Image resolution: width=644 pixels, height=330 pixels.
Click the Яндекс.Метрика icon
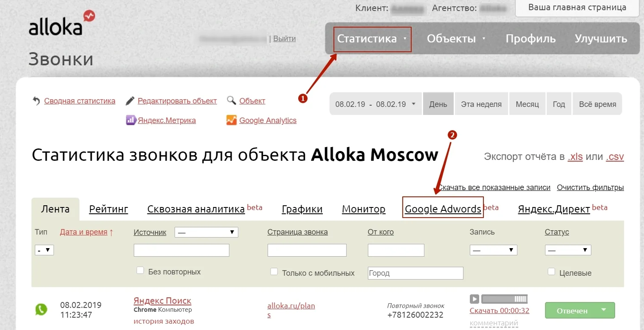click(x=131, y=120)
